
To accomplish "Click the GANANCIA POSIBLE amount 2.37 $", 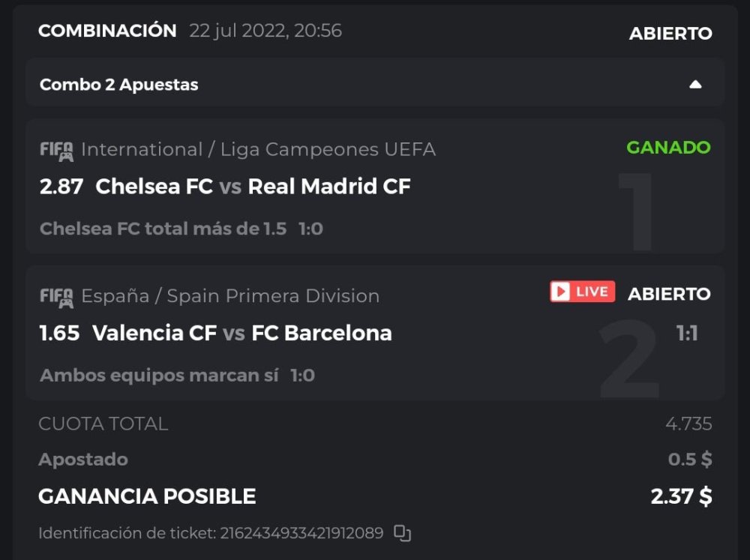I will (682, 496).
